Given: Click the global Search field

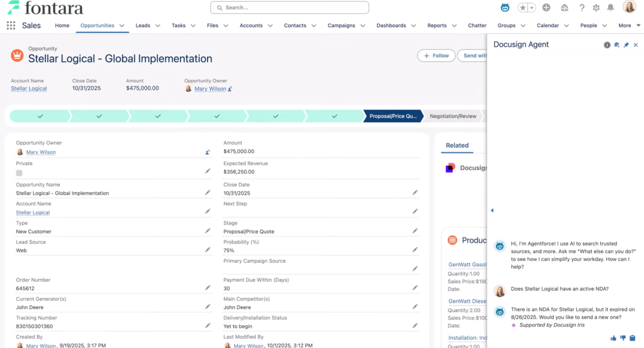Looking at the screenshot, I should click(x=290, y=8).
